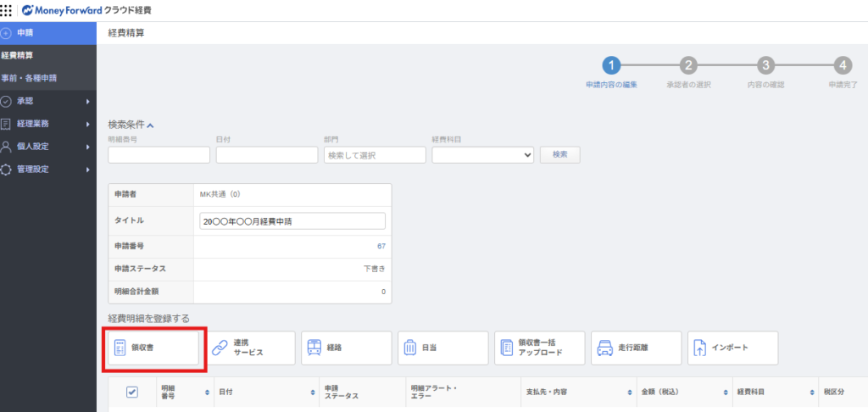Click step 2 承認者の選択 in progress bar
Image resolution: width=868 pixels, height=412 pixels.
688,66
